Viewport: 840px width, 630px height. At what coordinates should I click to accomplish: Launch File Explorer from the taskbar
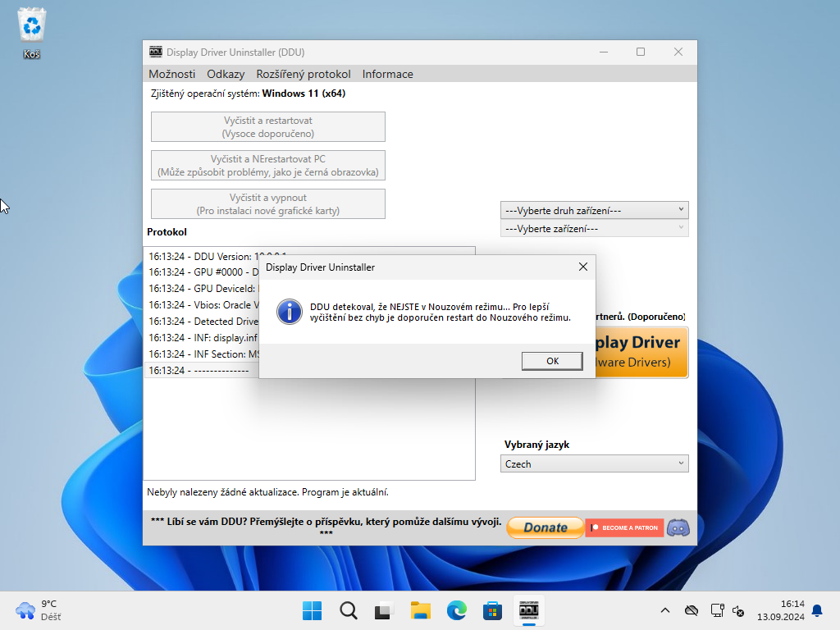(420, 610)
